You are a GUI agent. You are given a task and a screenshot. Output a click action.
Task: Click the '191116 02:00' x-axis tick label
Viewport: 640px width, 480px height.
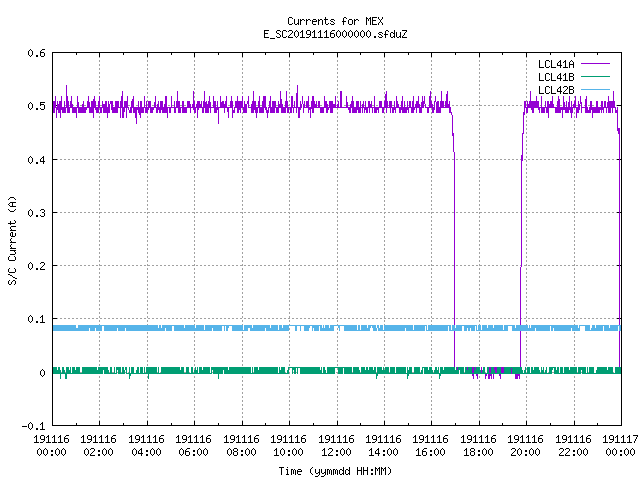pyautogui.click(x=98, y=446)
